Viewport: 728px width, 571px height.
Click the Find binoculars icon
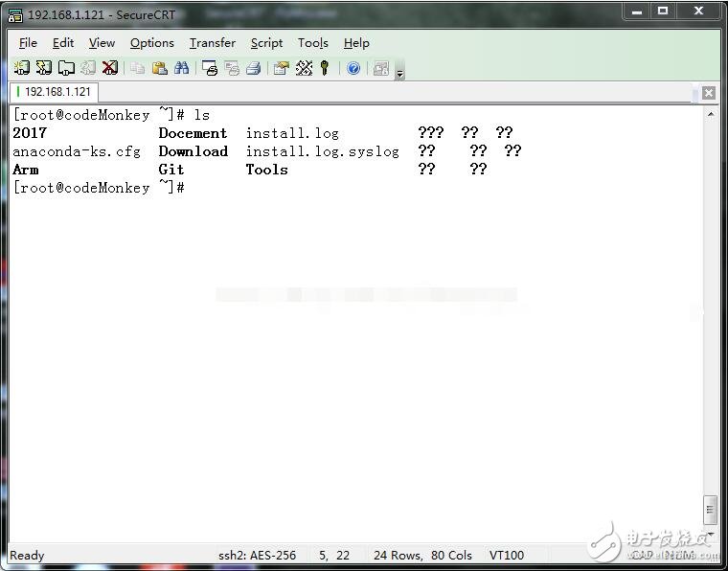click(181, 68)
